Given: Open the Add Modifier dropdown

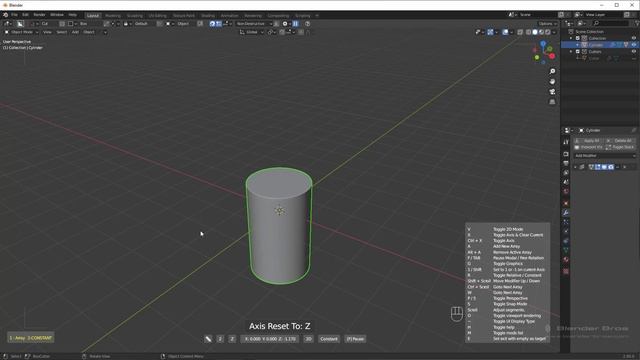Looking at the screenshot, I should [605, 156].
